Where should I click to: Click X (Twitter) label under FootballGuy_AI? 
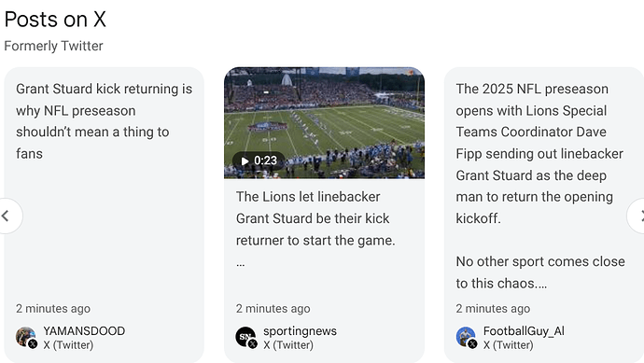508,345
